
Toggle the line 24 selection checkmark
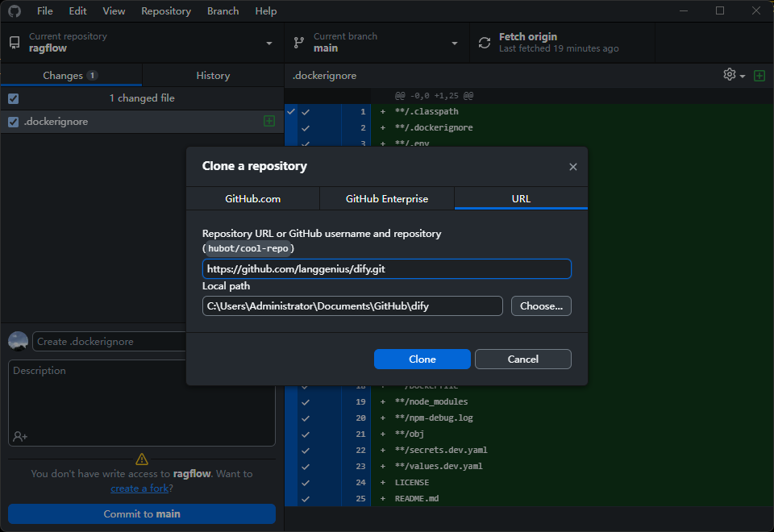(306, 483)
